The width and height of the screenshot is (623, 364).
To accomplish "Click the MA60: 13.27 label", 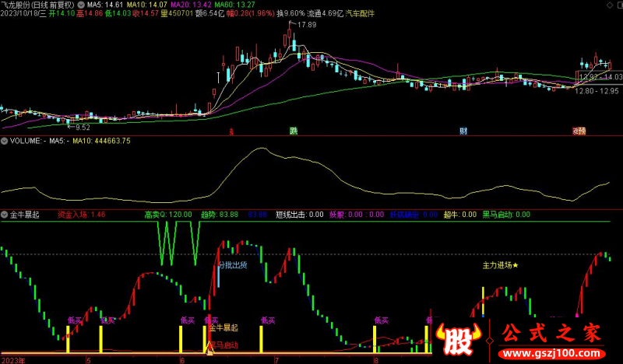I will (x=235, y=5).
